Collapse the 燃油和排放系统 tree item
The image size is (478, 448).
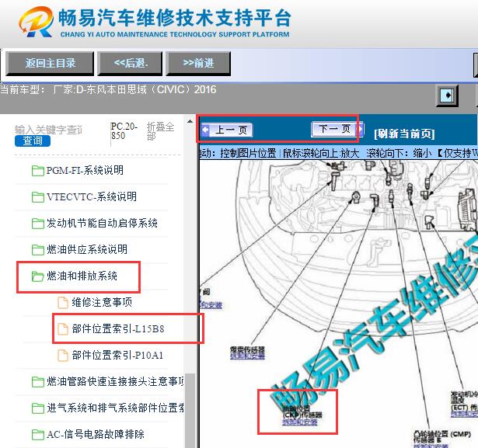82,276
